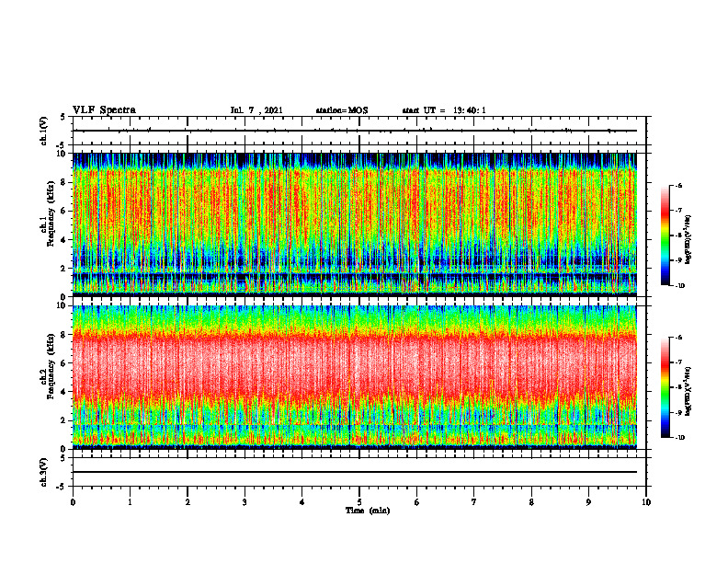
Task: Click the ch.1 spectrogram panel
Action: coord(355,224)
